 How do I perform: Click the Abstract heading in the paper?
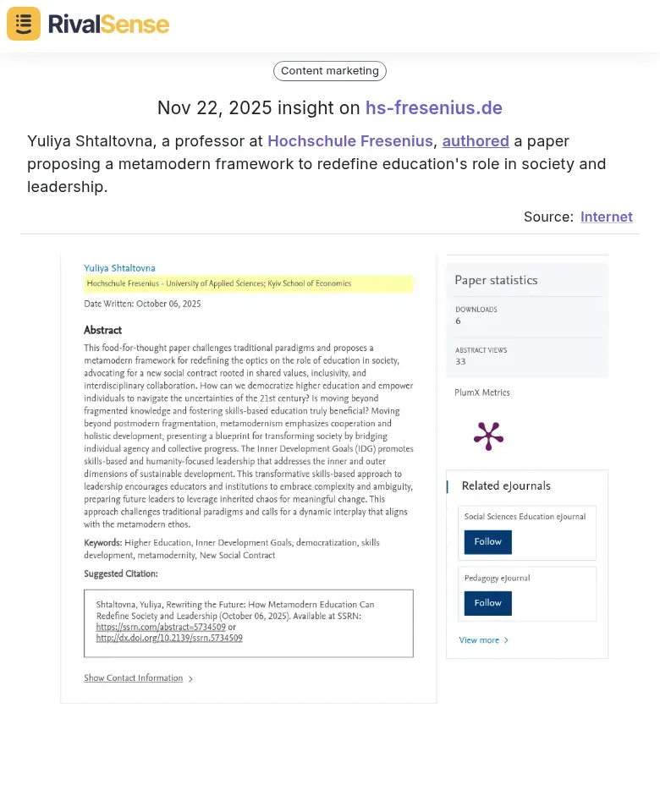point(102,331)
